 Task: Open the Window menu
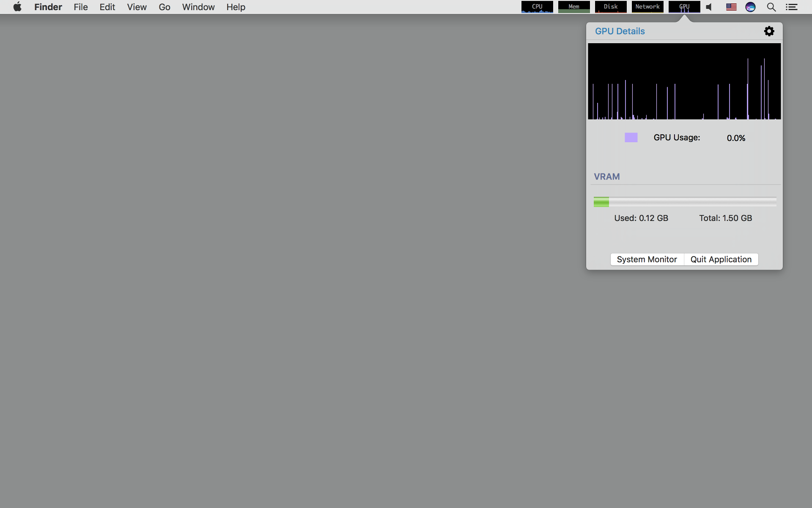pos(198,7)
